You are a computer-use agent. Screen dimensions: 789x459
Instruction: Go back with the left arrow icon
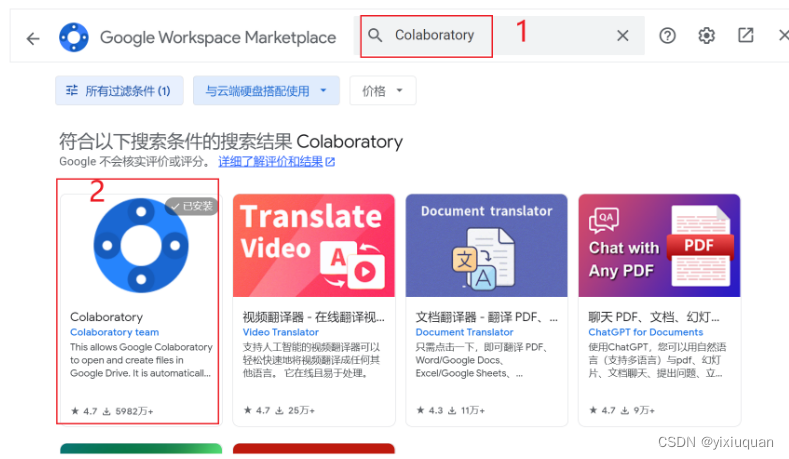pos(33,38)
